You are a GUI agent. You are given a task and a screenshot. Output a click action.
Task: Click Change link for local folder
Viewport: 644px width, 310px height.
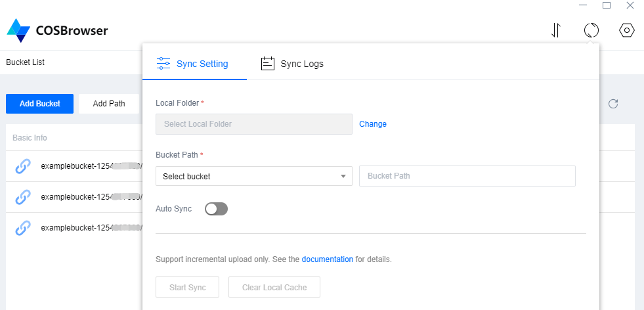(373, 124)
